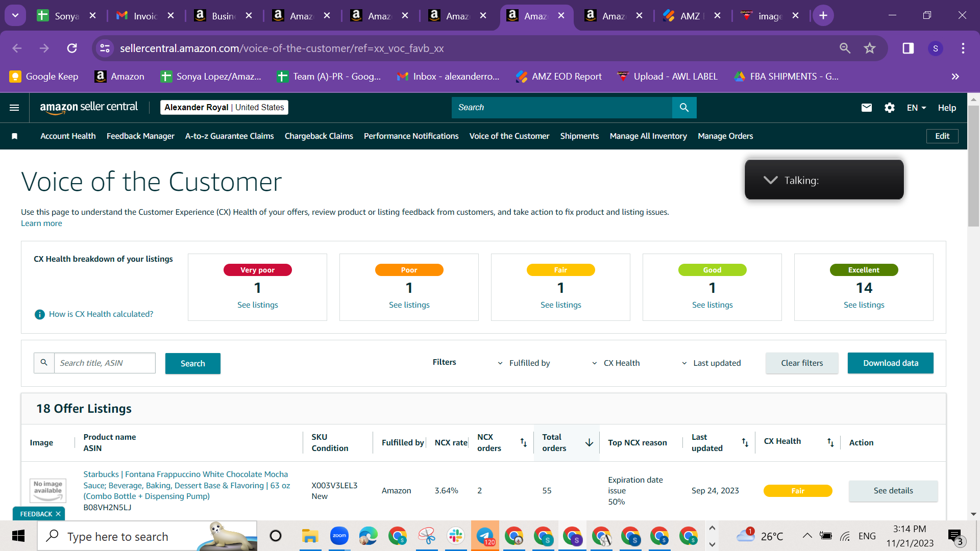Switch to the AMZ browser tab
The height and width of the screenshot is (551, 980).
(691, 16)
